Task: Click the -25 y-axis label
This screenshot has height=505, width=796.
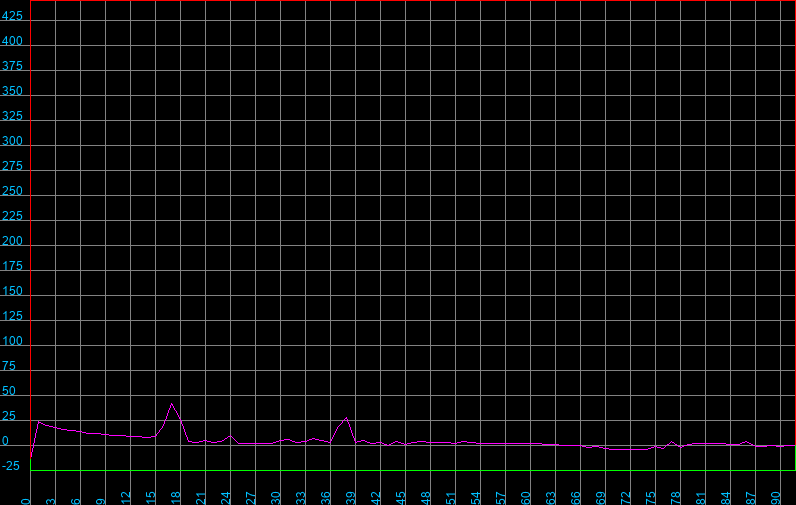Action: tap(12, 467)
